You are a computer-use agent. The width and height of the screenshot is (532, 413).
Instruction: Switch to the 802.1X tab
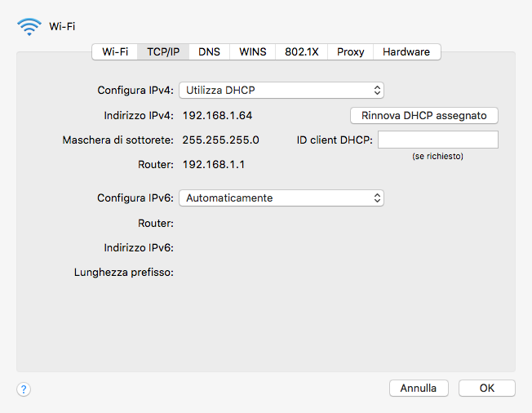pyautogui.click(x=301, y=51)
